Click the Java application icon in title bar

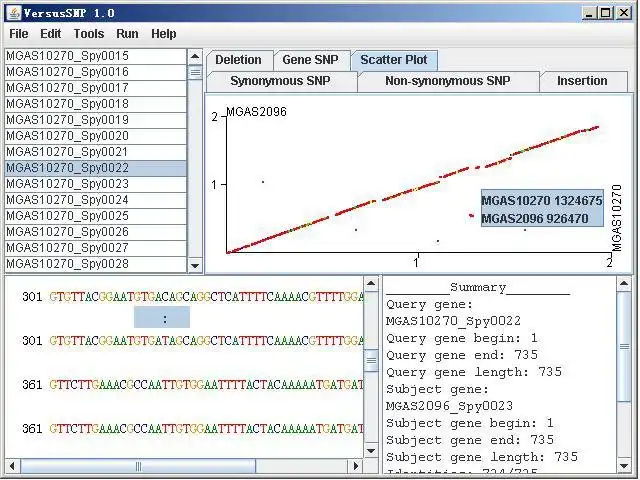(13, 13)
